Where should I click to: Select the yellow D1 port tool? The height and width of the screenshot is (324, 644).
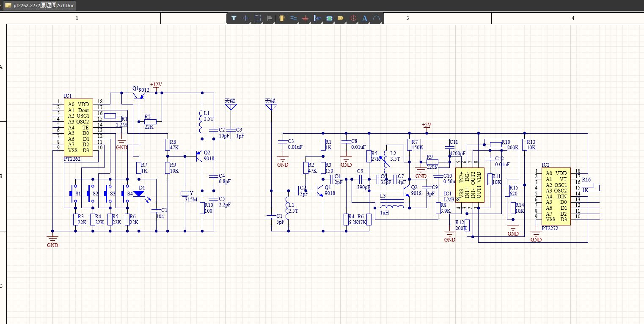tap(341, 18)
